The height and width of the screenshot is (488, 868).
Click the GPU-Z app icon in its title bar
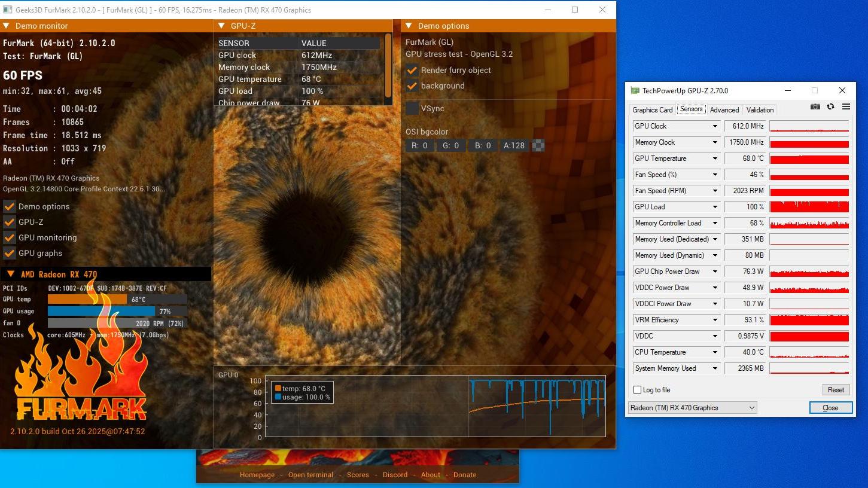coord(635,91)
